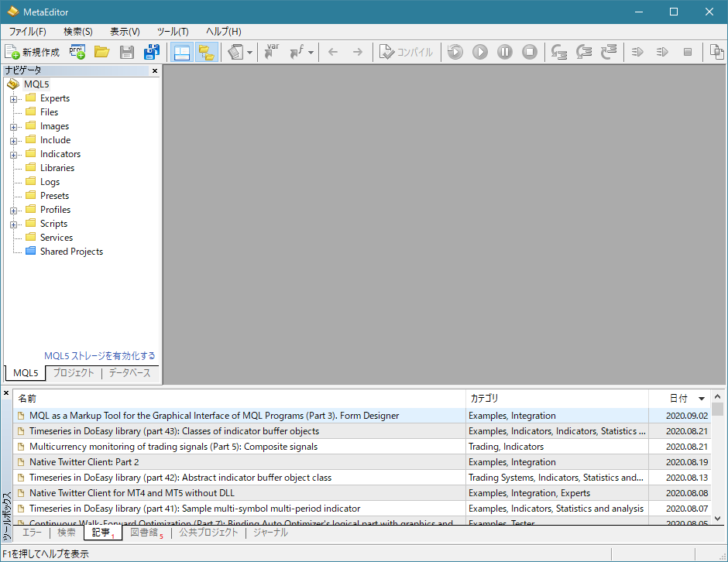Expand the Experts folder in tree
Image resolution: width=728 pixels, height=562 pixels.
coord(13,98)
